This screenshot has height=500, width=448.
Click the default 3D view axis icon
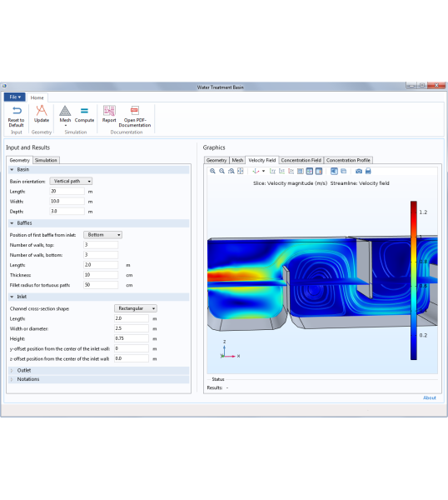(256, 171)
